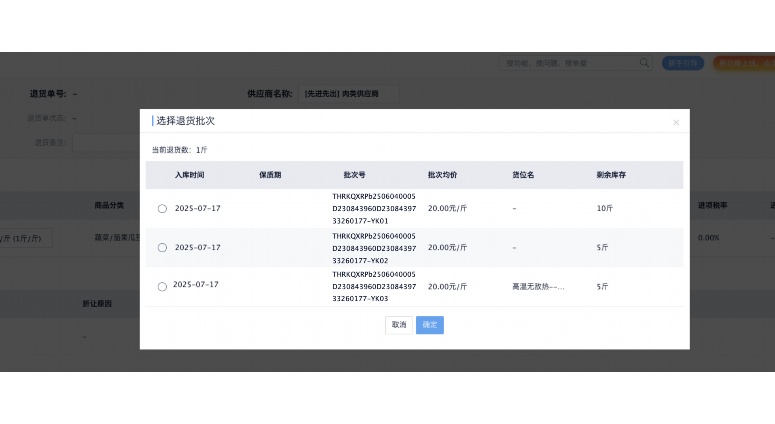Image resolution: width=775 pixels, height=424 pixels.
Task: Select radio button for batch ending YK01
Action: point(162,209)
